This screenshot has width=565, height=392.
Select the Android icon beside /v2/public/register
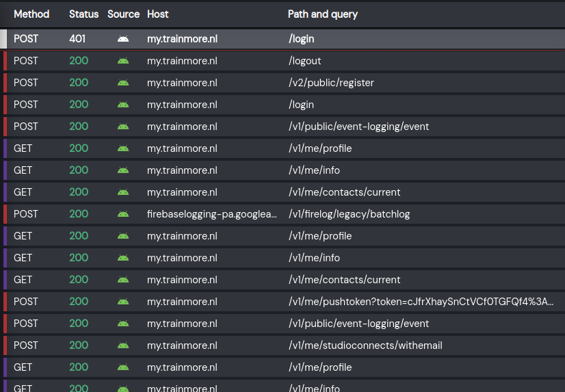(x=123, y=83)
